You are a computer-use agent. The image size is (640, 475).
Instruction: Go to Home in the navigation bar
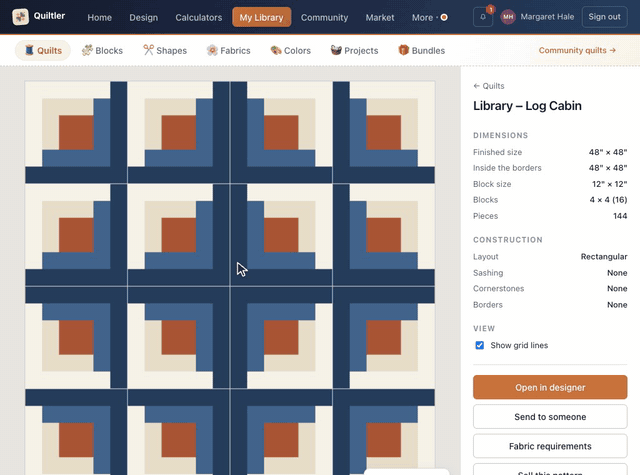pos(100,18)
